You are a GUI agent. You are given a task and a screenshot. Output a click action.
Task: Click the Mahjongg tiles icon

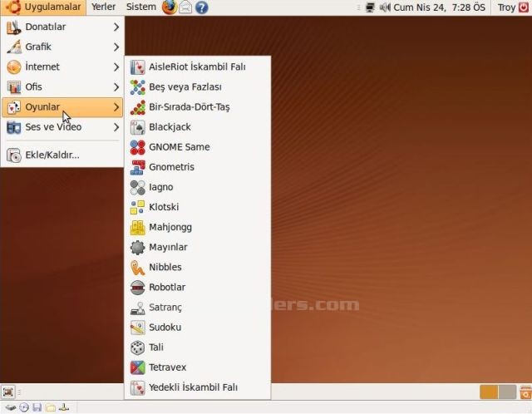137,227
